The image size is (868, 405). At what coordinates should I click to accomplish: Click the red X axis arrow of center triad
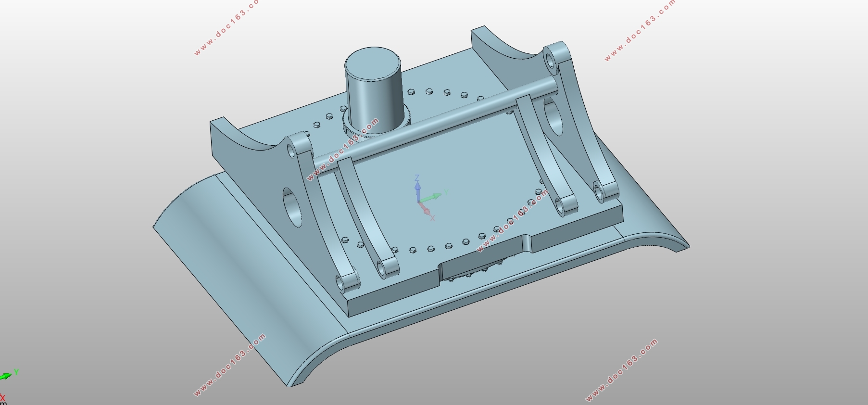click(x=425, y=208)
